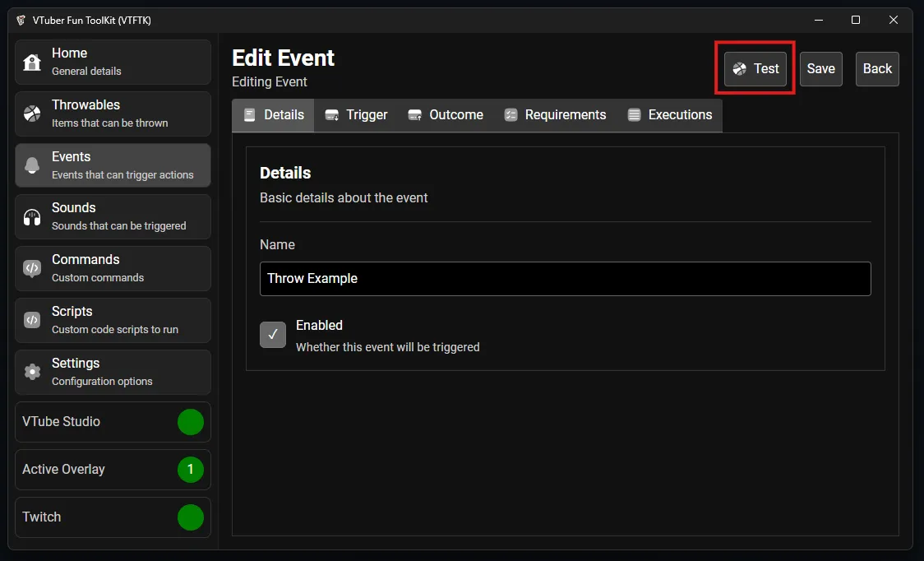
Task: Go to the Requirements tab
Action: point(555,115)
